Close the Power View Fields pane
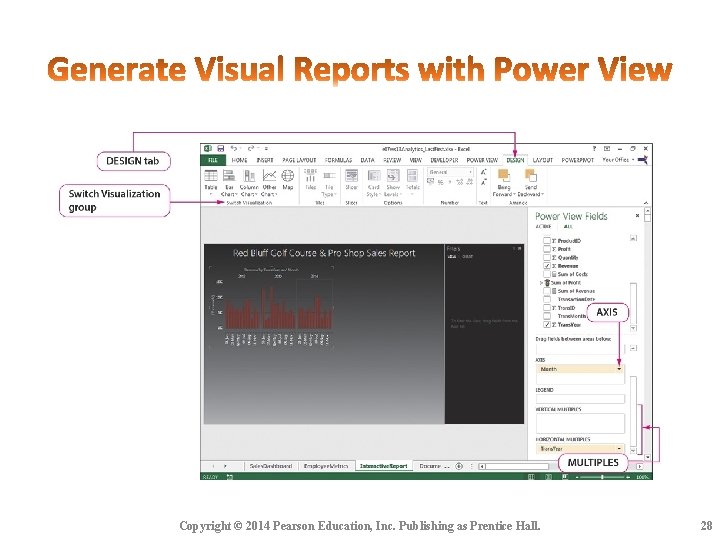Image resolution: width=720 pixels, height=540 pixels. point(637,215)
